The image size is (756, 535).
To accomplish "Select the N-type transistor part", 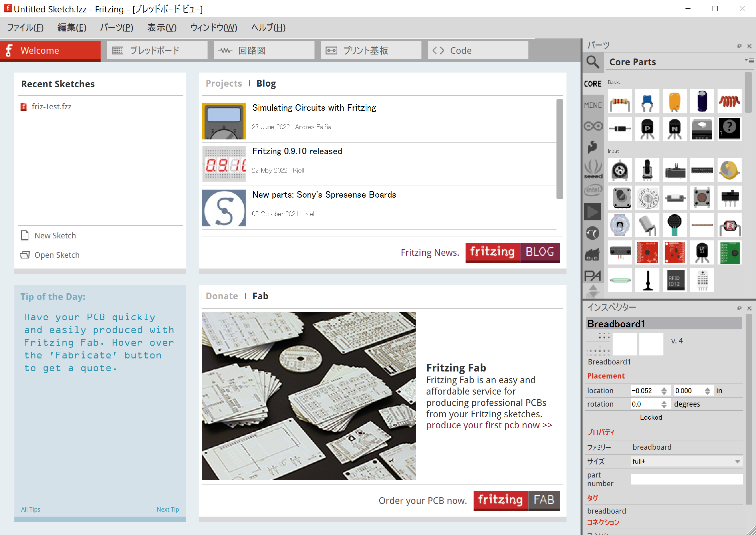I will coord(675,129).
